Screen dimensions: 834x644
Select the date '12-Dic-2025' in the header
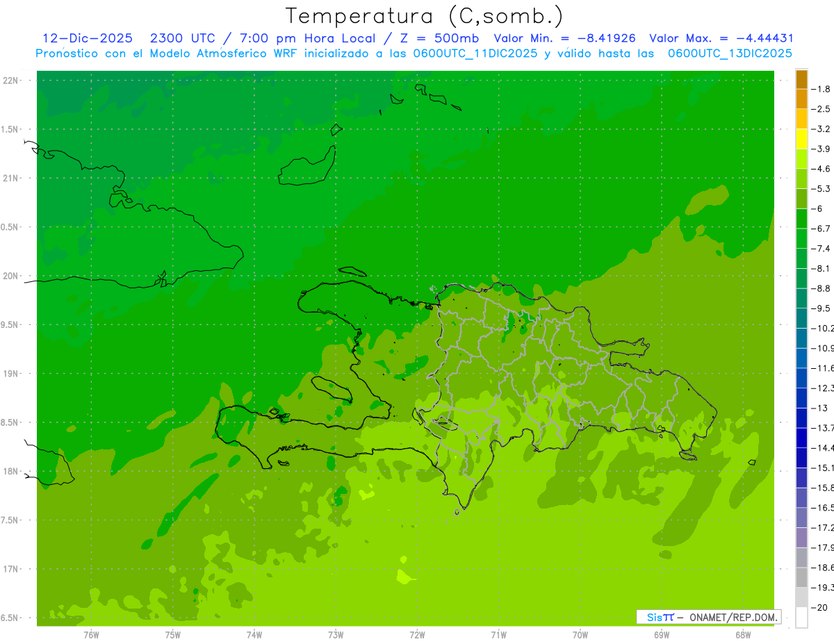(88, 38)
